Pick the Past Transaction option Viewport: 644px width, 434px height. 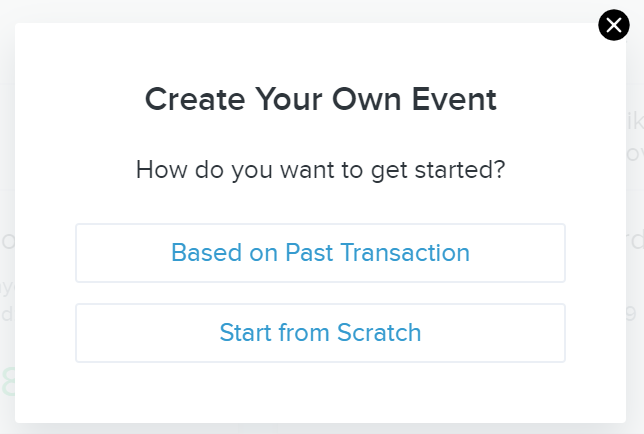pyautogui.click(x=320, y=253)
